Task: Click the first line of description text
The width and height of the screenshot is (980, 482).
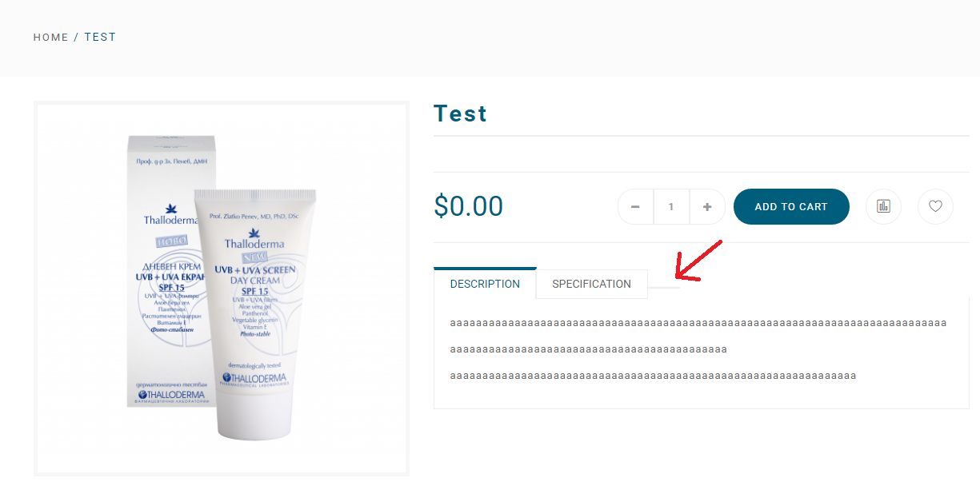Action: point(698,323)
